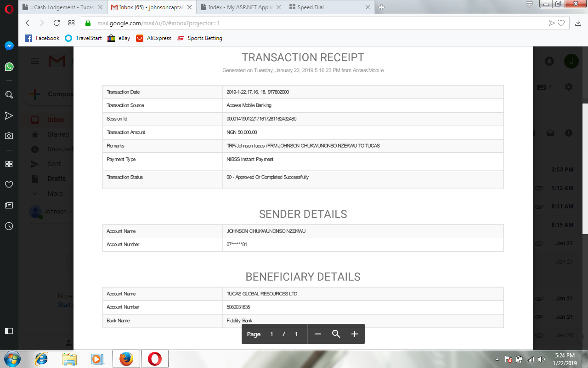
Task: Toggle the sidebar panel at bottom left
Action: tap(9, 331)
